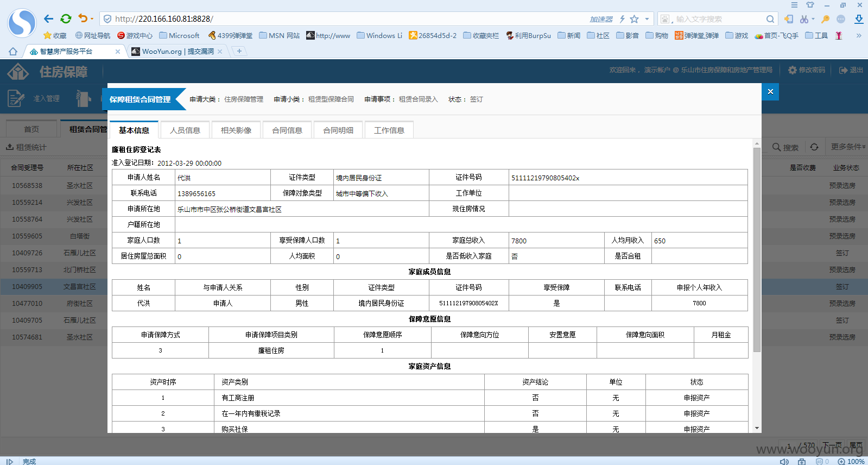The height and width of the screenshot is (465, 868).
Task: Select the 基本信息 tab
Action: pyautogui.click(x=134, y=130)
